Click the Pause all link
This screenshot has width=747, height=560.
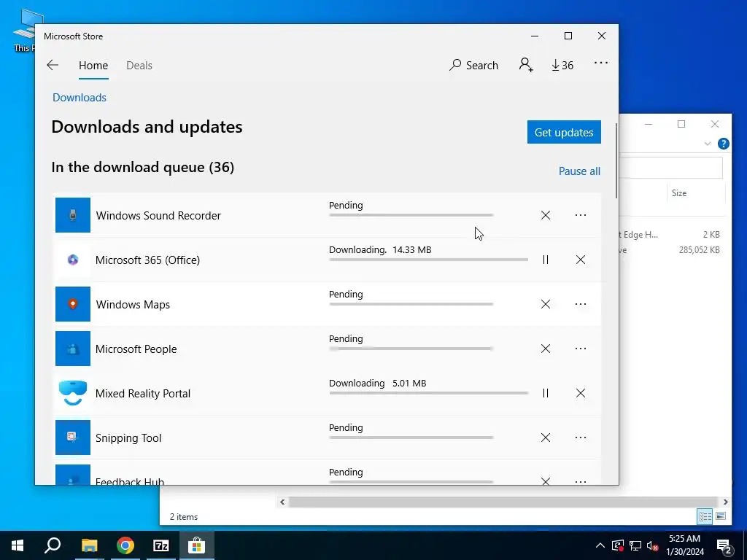(579, 171)
